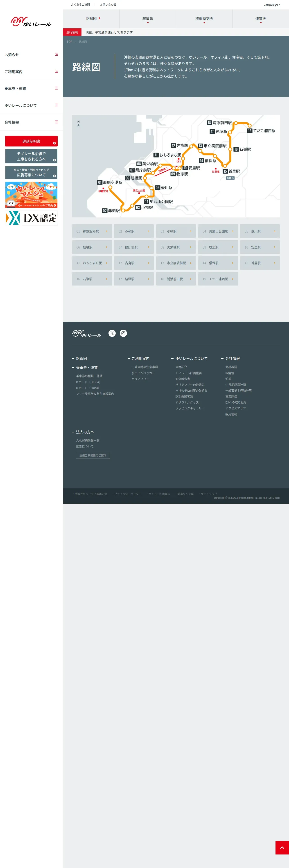Open the Instagram icon in footer

click(124, 333)
